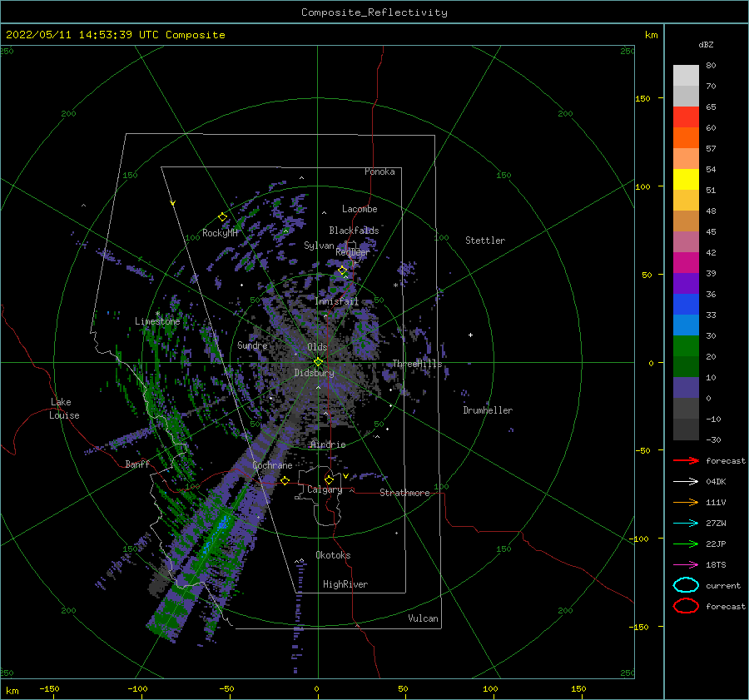The height and width of the screenshot is (700, 749).
Task: Click the Innisfail label
Action: pyautogui.click(x=336, y=301)
